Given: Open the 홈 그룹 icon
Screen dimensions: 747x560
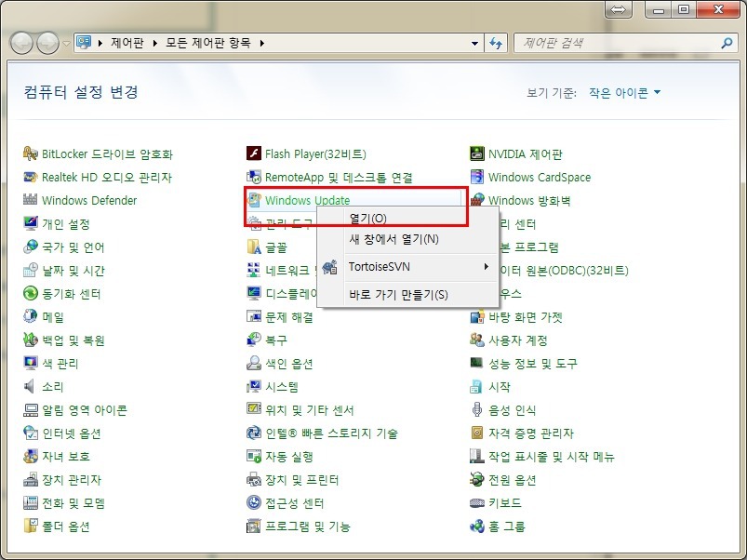Looking at the screenshot, I should click(x=477, y=526).
